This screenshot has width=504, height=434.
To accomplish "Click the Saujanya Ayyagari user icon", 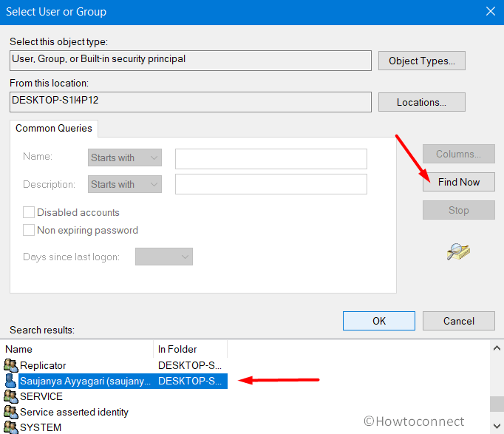I will pos(11,381).
